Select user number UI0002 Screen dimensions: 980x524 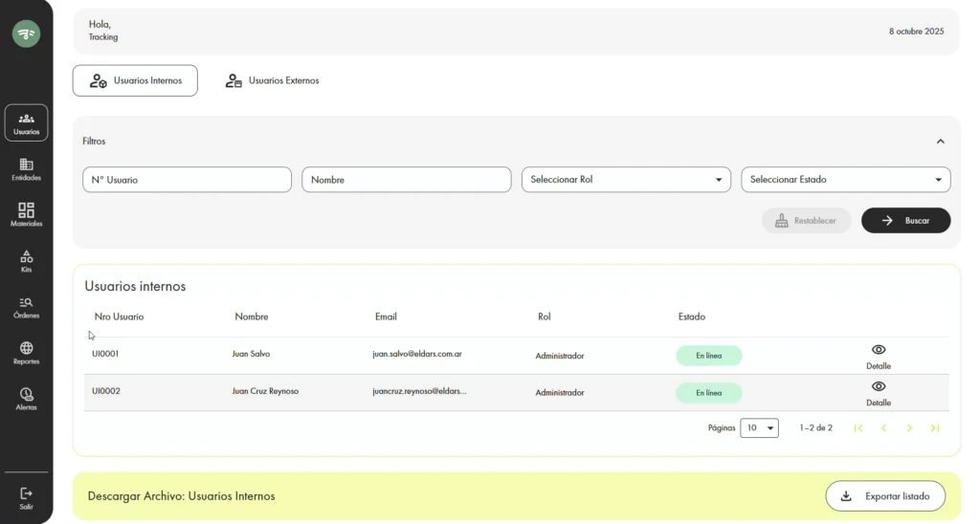click(x=105, y=391)
